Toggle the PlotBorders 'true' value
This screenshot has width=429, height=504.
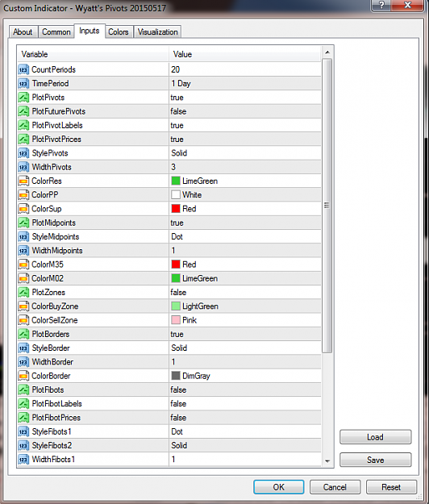tap(177, 335)
